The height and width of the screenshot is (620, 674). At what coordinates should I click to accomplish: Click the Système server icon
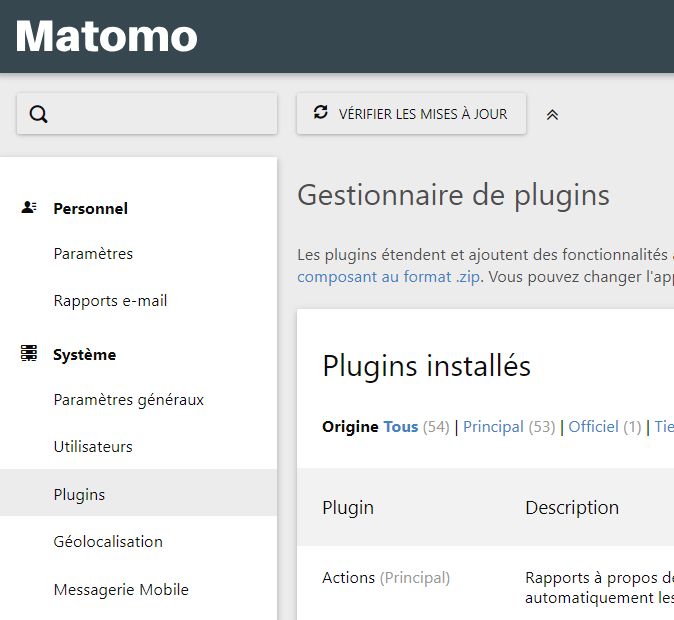pyautogui.click(x=29, y=354)
